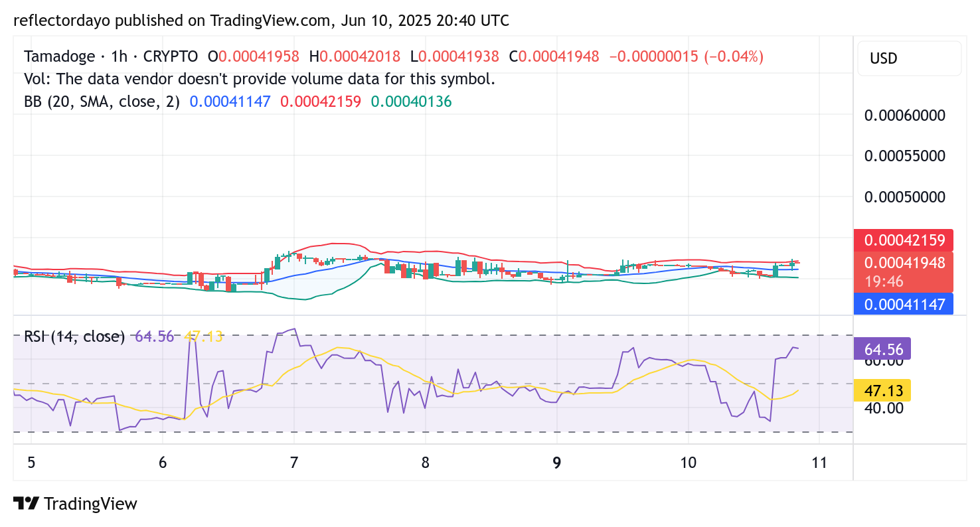Image resolution: width=980 pixels, height=527 pixels.
Task: Click the volume data unavailable message
Action: pyautogui.click(x=260, y=79)
